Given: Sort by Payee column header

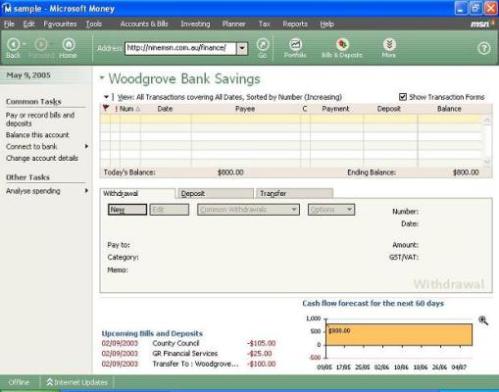Looking at the screenshot, I should coord(245,109).
